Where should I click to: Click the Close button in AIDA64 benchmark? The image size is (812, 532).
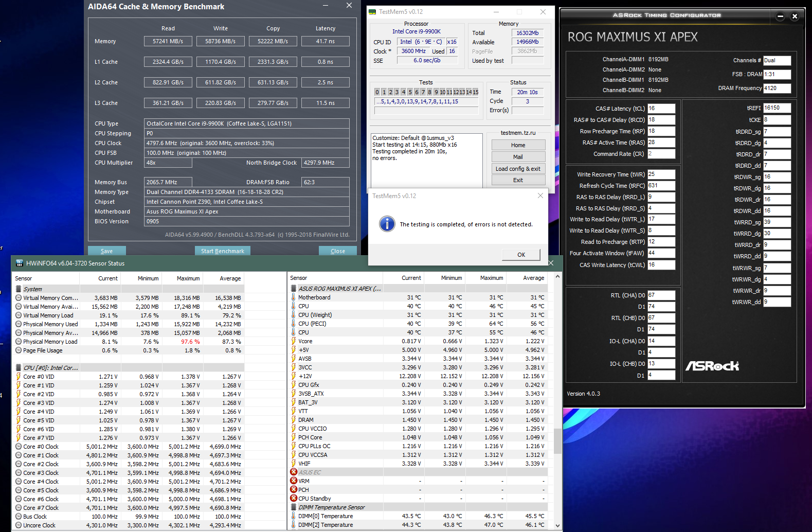pyautogui.click(x=338, y=251)
